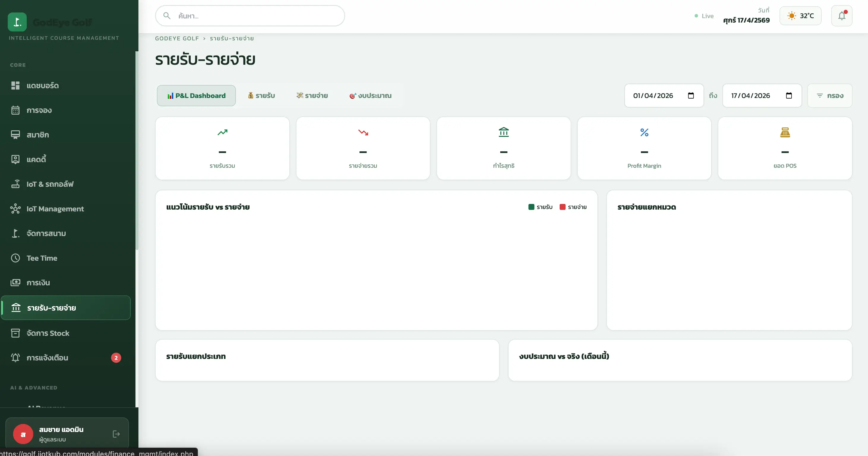Open the notifications bell in header

[x=842, y=16]
